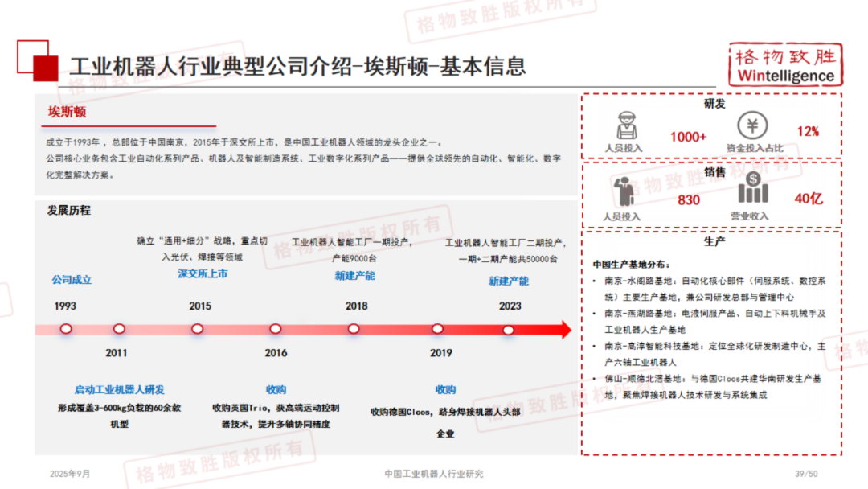Image resolution: width=868 pixels, height=489 pixels.
Task: Click the red timeline arrowhead
Action: [x=566, y=330]
